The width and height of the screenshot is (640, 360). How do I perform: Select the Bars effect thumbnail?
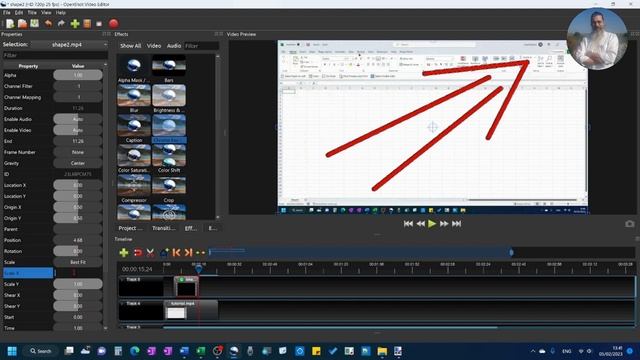(x=169, y=65)
